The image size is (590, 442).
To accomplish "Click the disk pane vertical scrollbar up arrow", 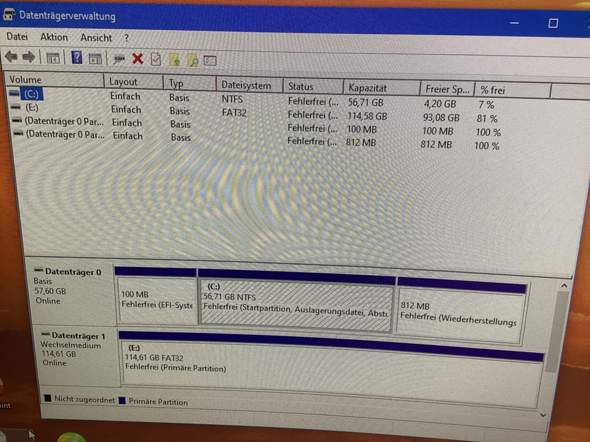I will coord(563,286).
